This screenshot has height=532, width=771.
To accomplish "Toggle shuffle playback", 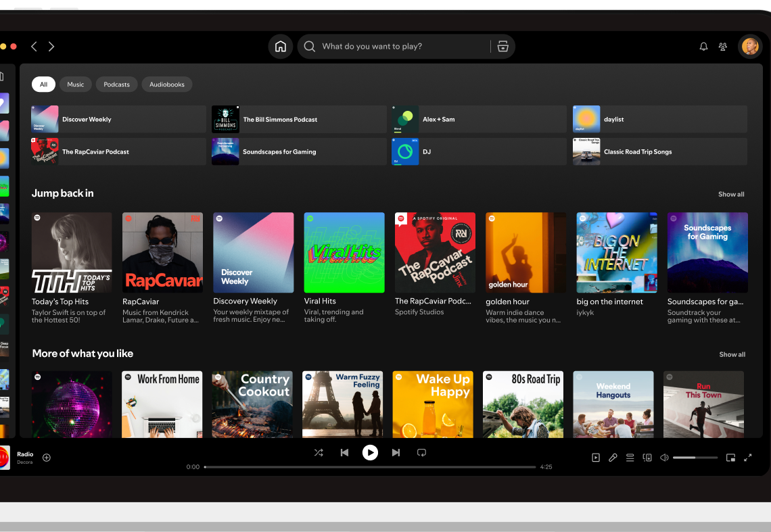I will click(319, 452).
